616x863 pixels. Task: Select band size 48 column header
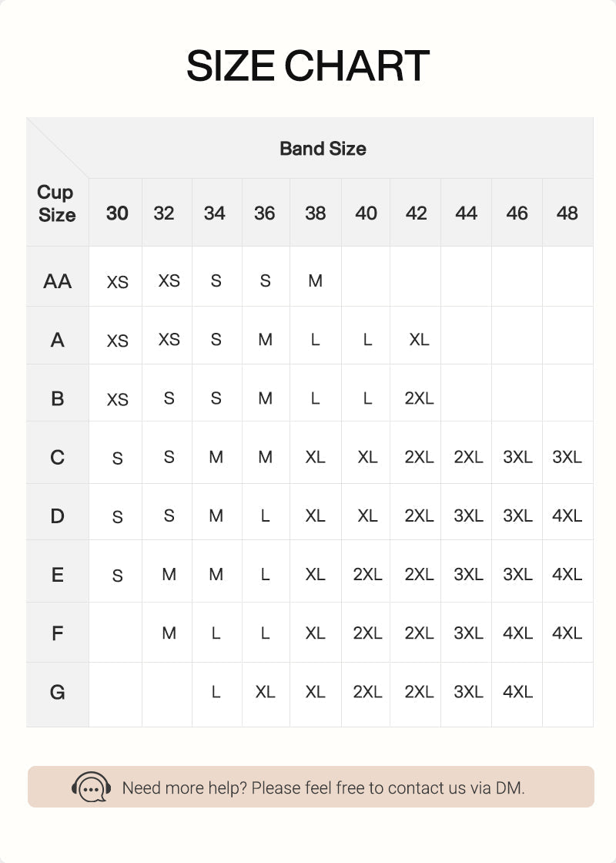click(x=567, y=213)
